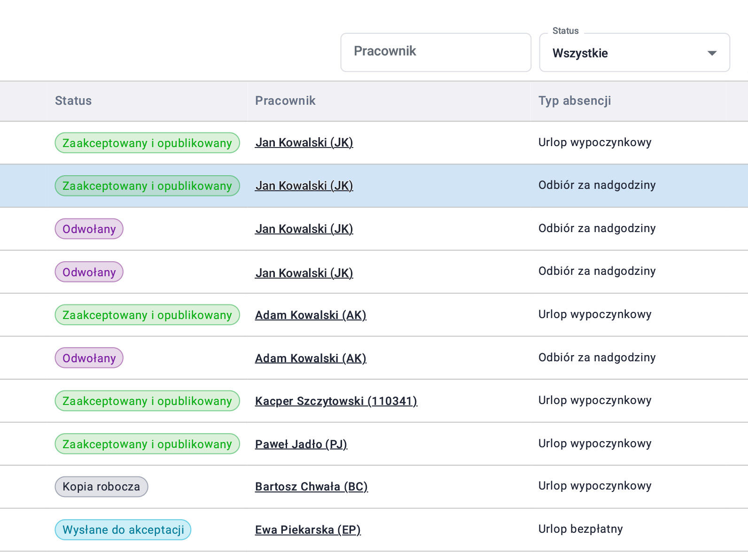Image resolution: width=748 pixels, height=560 pixels.
Task: Sort by the Pracownik column header
Action: [x=285, y=101]
